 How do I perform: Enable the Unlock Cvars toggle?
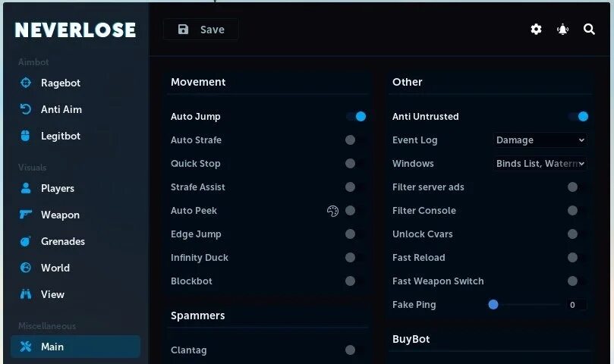[x=578, y=234]
